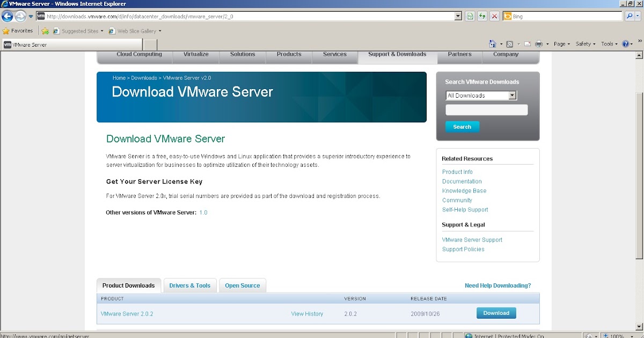
Task: Click the Compatibility View icon
Action: [x=470, y=17]
